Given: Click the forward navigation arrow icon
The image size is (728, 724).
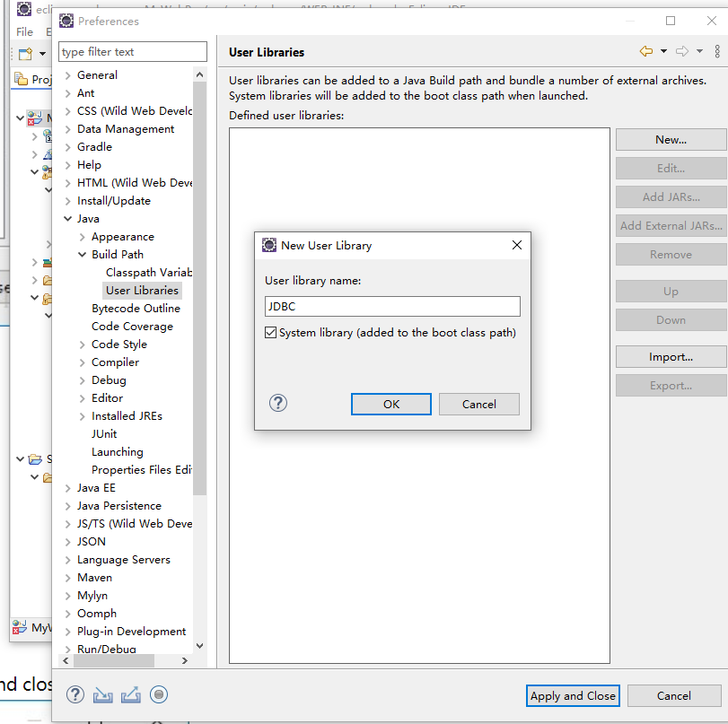Looking at the screenshot, I should pyautogui.click(x=682, y=51).
